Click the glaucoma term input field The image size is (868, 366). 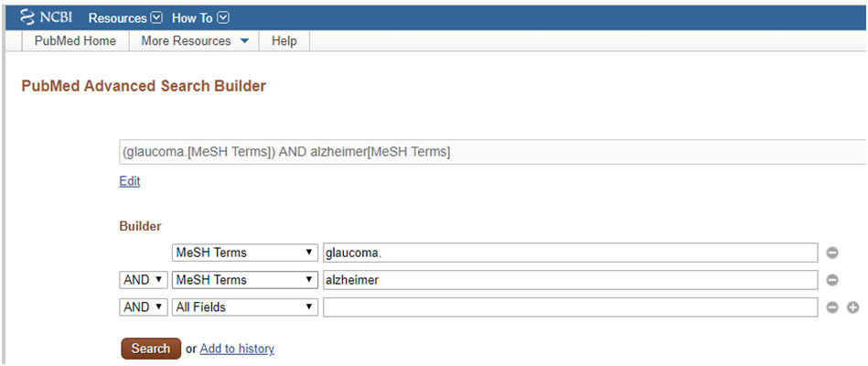[x=570, y=253]
